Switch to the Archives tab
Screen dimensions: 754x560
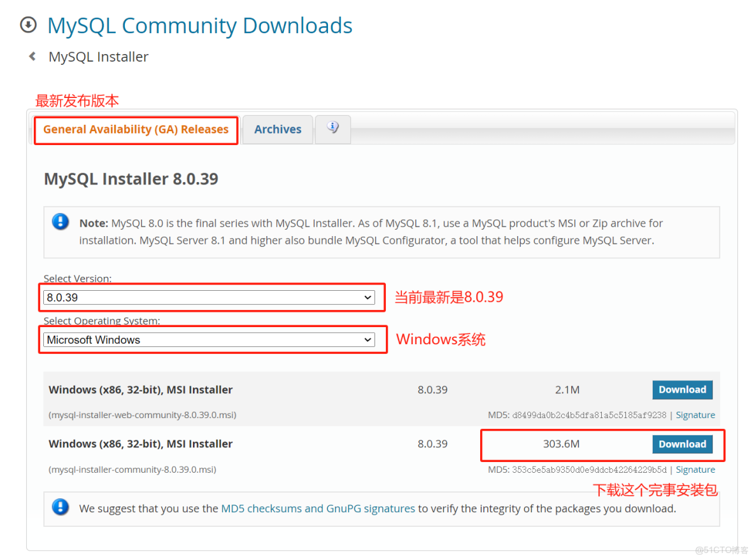point(278,129)
